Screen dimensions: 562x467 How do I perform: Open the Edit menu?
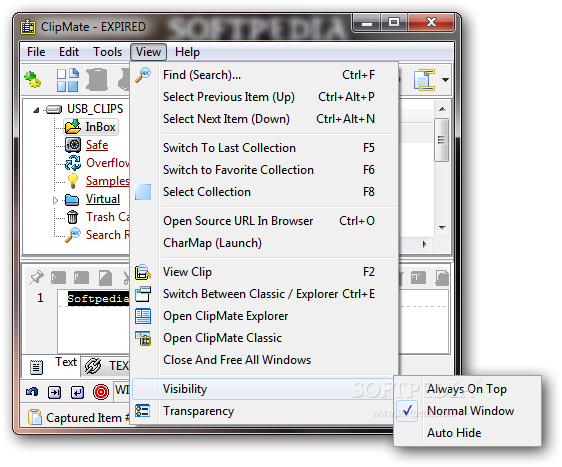pyautogui.click(x=68, y=52)
